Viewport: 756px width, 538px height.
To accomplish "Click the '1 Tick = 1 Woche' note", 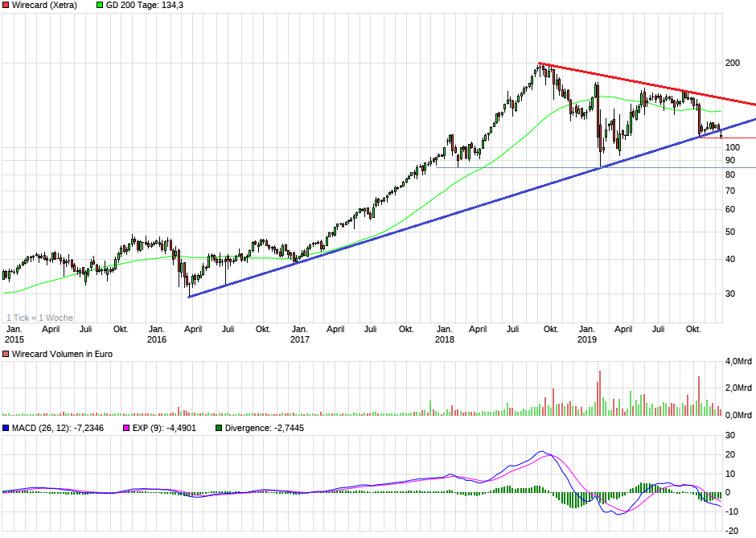I will pos(40,318).
